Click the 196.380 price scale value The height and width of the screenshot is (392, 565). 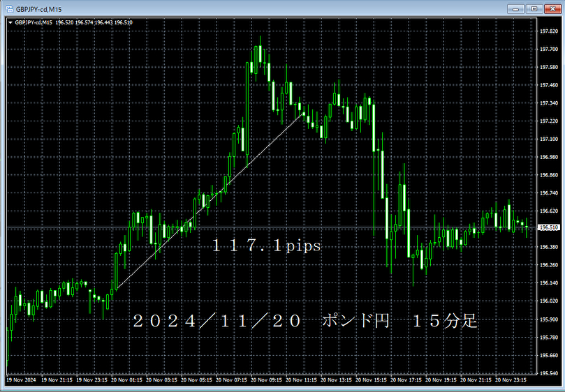click(549, 248)
